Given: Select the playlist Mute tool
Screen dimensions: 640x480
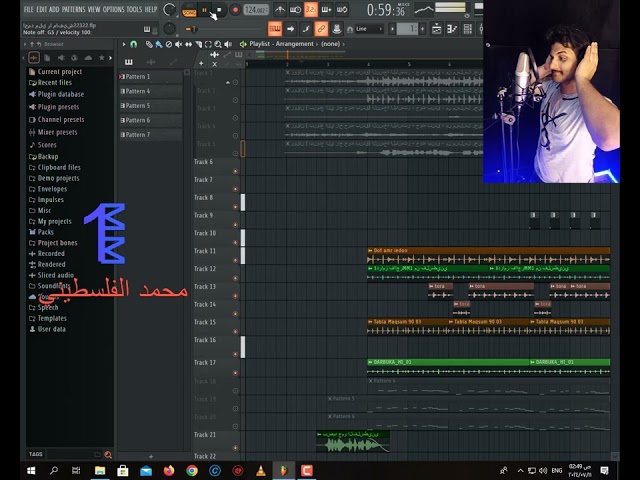Looking at the screenshot, I should pyautogui.click(x=178, y=44).
